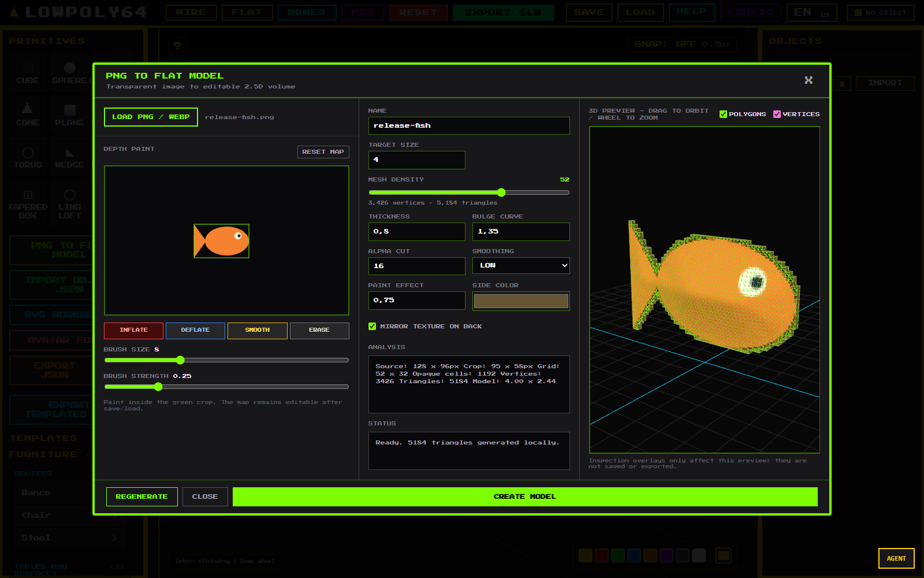The height and width of the screenshot is (578, 924).
Task: Select the Inflate brush mode
Action: pos(133,330)
